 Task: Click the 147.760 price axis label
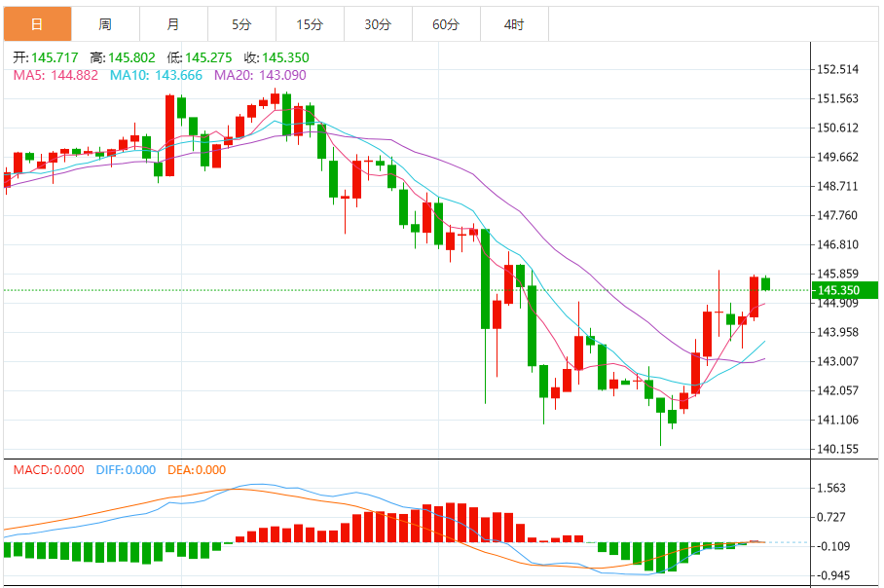point(838,215)
